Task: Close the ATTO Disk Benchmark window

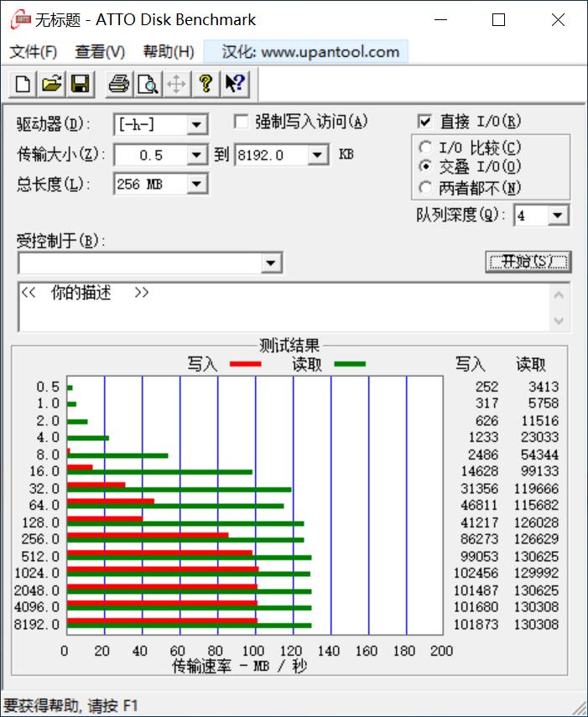Action: 558,19
